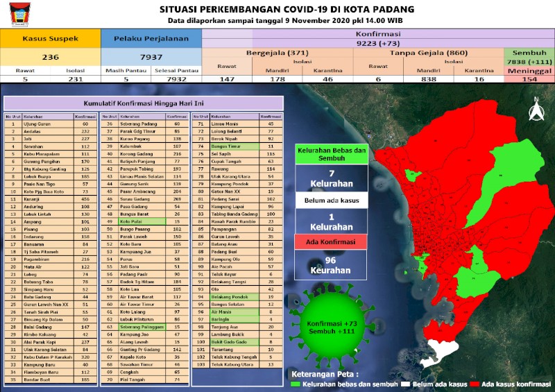Click the Isolasi value '231'
The image size is (555, 392).
click(x=76, y=79)
